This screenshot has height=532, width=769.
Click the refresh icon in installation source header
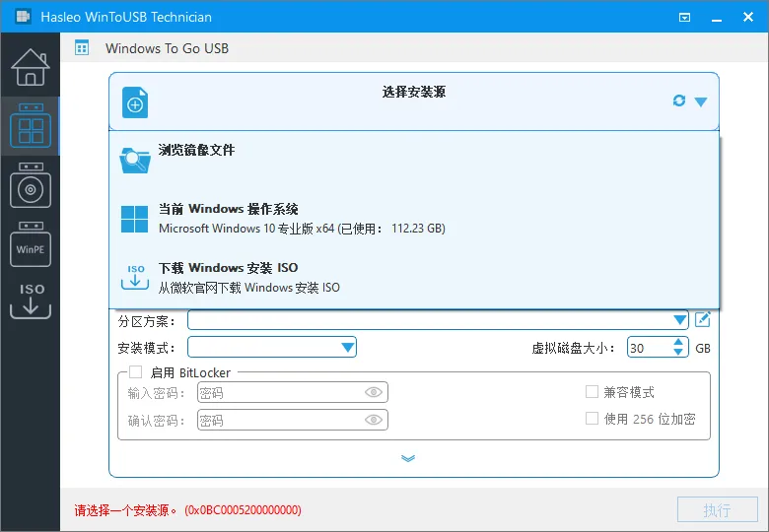pos(678,100)
